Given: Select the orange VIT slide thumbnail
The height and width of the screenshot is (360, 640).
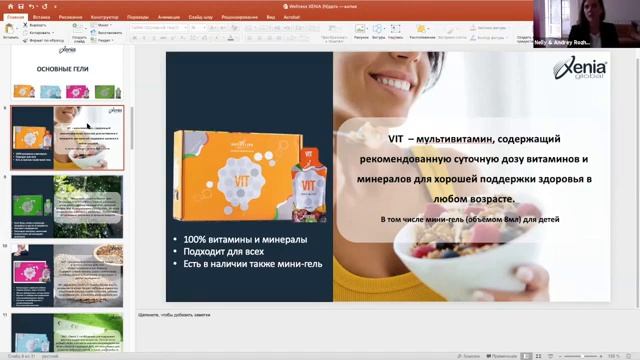Looking at the screenshot, I should coord(67,138).
